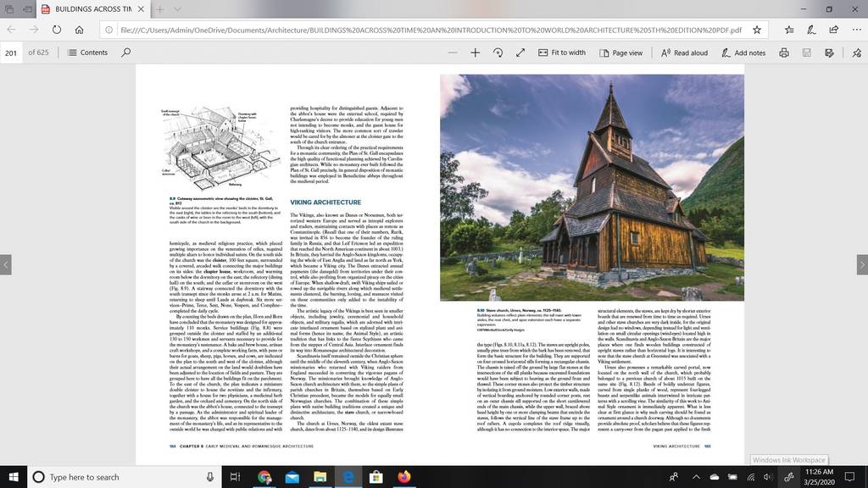This screenshot has height=488, width=868.
Task: Show hidden system tray icons
Action: (696, 476)
